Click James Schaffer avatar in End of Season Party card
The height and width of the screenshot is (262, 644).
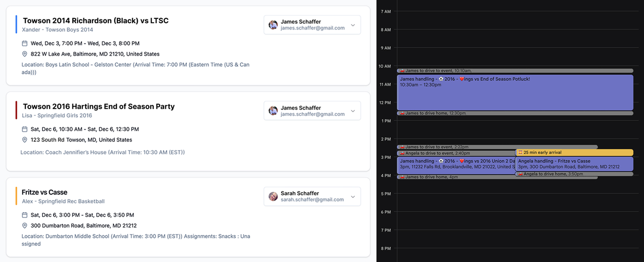click(273, 110)
